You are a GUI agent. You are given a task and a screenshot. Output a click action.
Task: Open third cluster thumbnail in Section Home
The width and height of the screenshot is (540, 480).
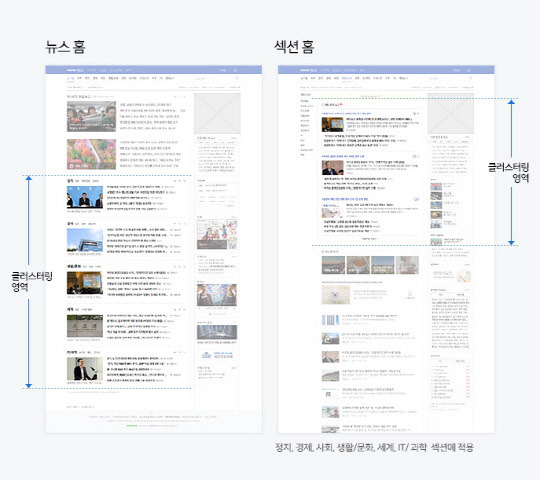pyautogui.click(x=332, y=211)
